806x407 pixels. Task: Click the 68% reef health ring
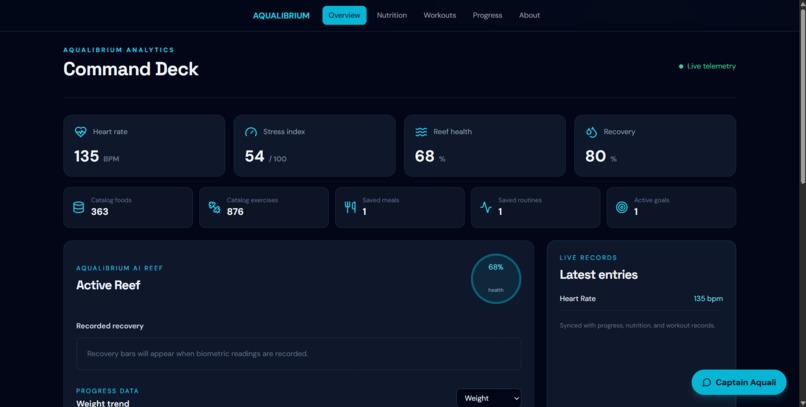tap(496, 279)
